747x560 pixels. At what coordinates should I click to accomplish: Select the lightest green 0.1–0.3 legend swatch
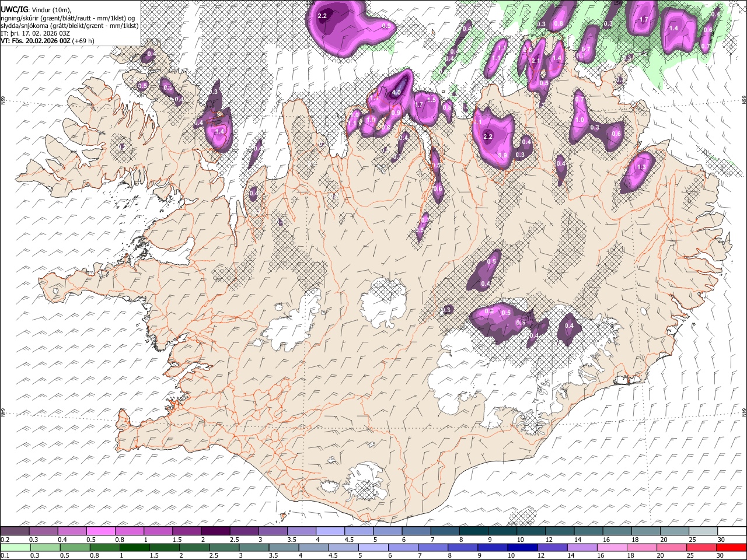coord(15,547)
